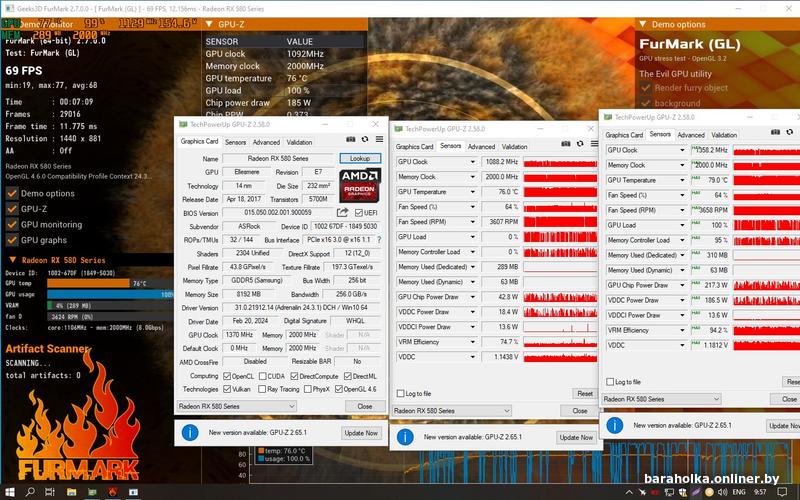Image resolution: width=800 pixels, height=500 pixels.
Task: Toggle UEFI checkbox in GPU-Z
Action: point(359,213)
